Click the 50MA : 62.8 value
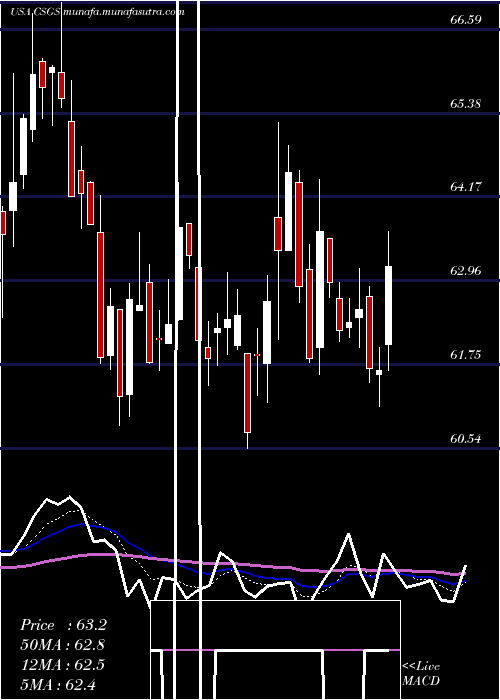Image resolution: width=500 pixels, height=700 pixels. click(x=62, y=645)
